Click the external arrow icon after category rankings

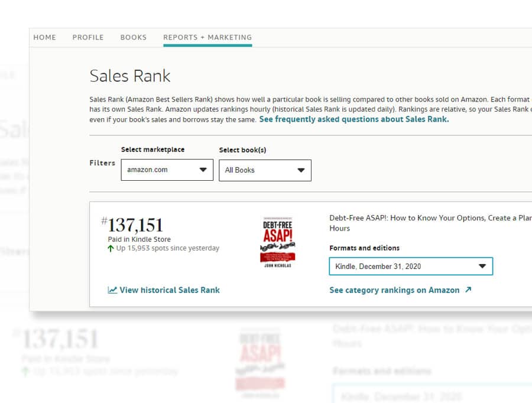[x=468, y=290]
